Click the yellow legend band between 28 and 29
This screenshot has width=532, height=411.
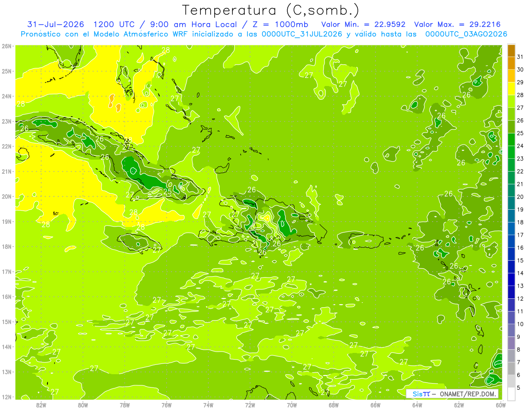511,89
